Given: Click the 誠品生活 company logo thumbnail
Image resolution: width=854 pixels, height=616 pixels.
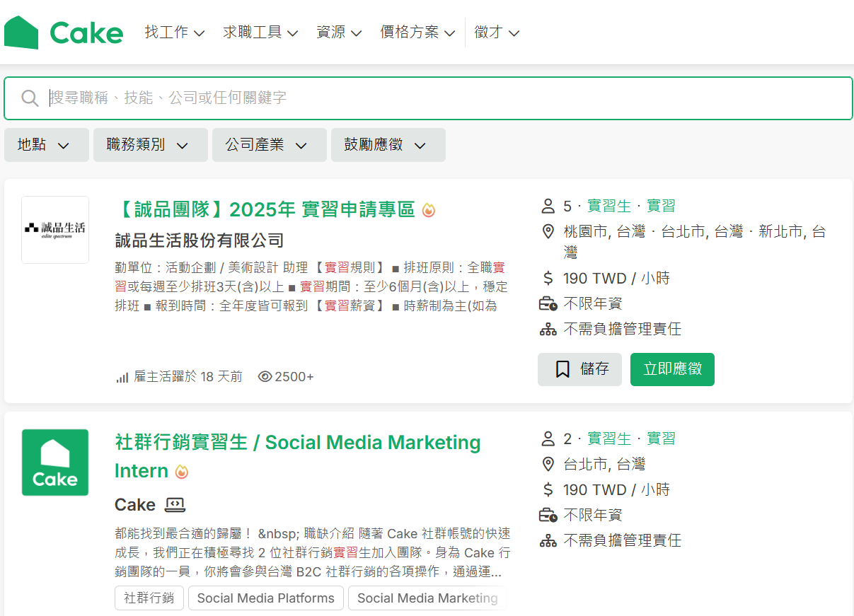Looking at the screenshot, I should pyautogui.click(x=55, y=229).
